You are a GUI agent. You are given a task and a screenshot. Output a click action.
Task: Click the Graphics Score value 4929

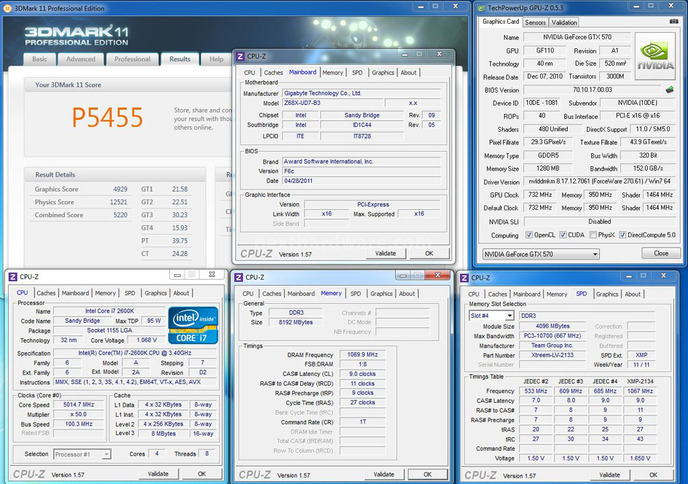120,189
